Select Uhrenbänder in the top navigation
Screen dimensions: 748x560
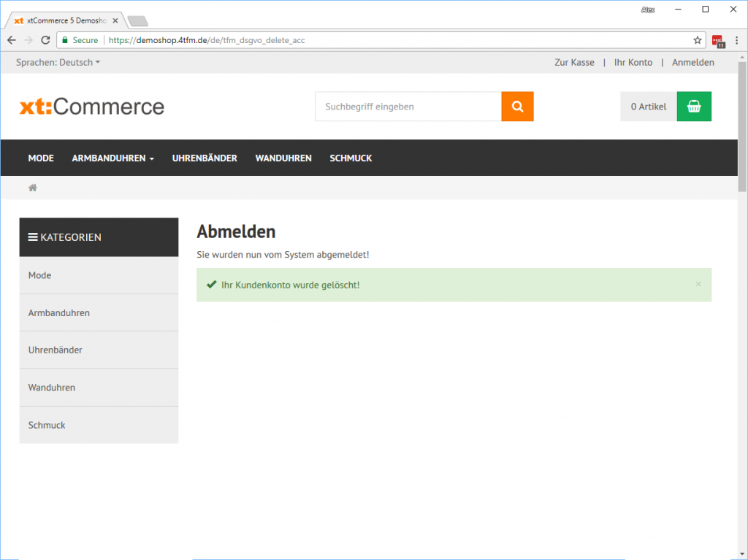(205, 158)
